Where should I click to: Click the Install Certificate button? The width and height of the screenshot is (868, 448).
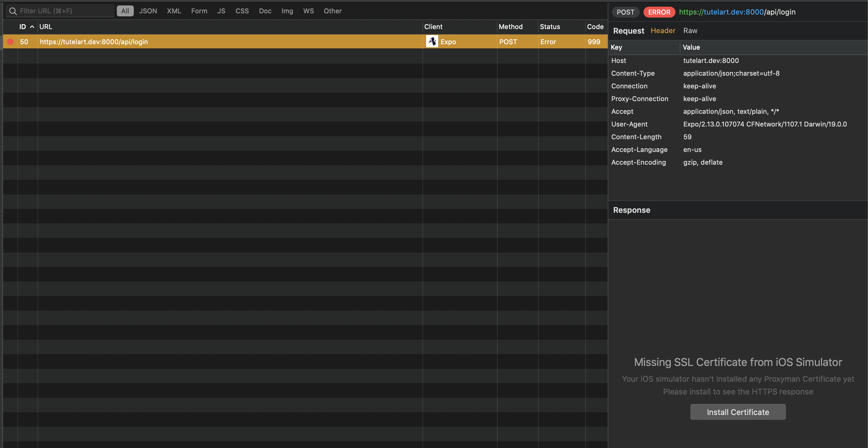pyautogui.click(x=738, y=412)
